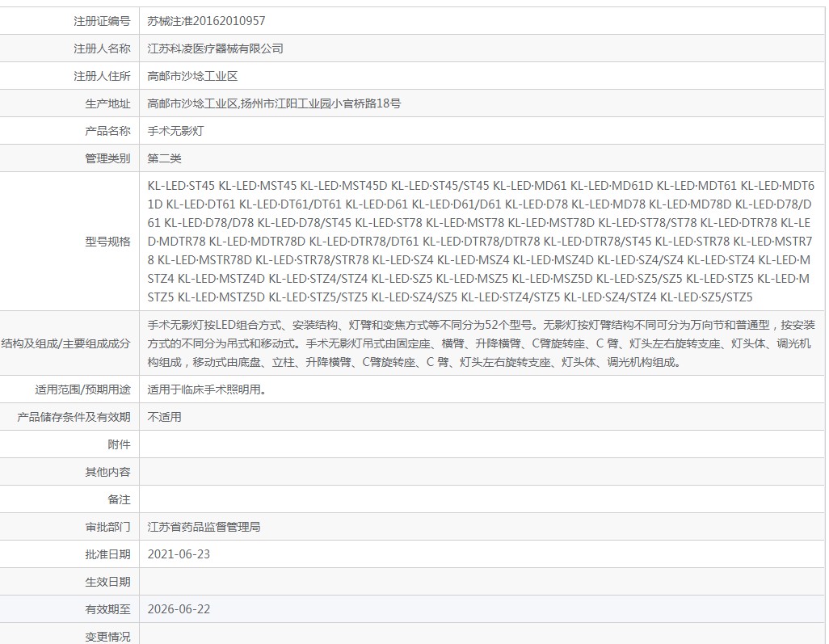The image size is (829, 644).
Task: Click the 其他内容 label
Action: click(107, 472)
